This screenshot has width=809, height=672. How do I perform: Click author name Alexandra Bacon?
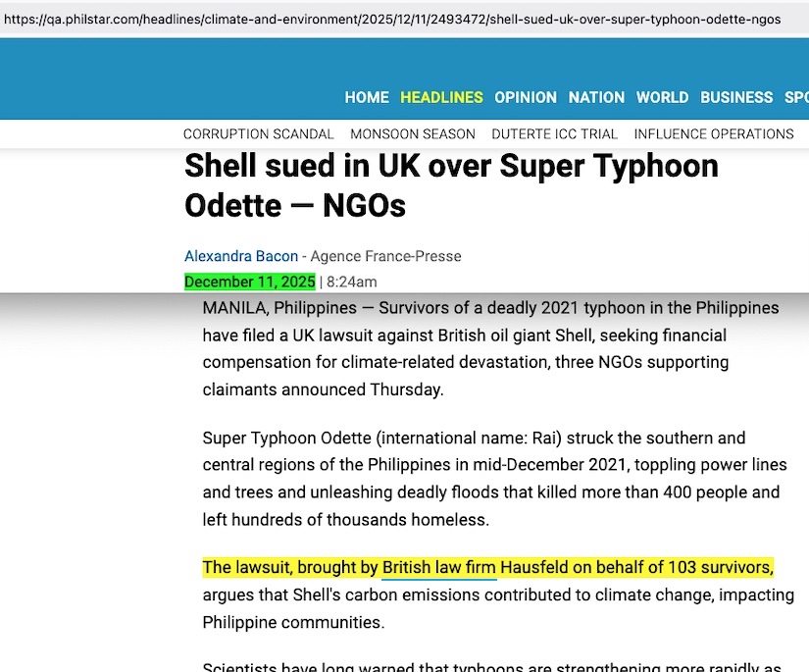pos(241,256)
